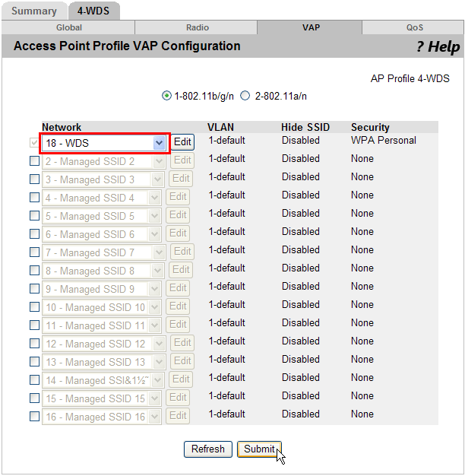
Task: Open the Global sub-tab
Action: [x=68, y=27]
